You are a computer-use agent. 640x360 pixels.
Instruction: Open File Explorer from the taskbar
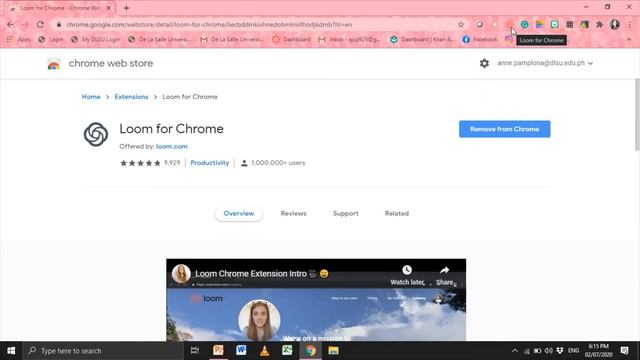point(333,351)
